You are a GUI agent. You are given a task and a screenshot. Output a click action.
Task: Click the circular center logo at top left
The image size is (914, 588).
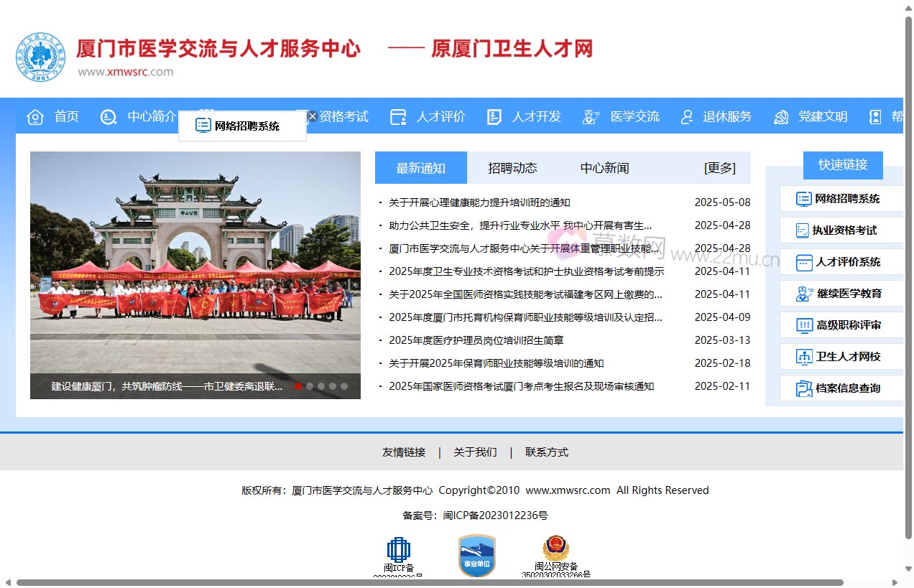[x=40, y=57]
